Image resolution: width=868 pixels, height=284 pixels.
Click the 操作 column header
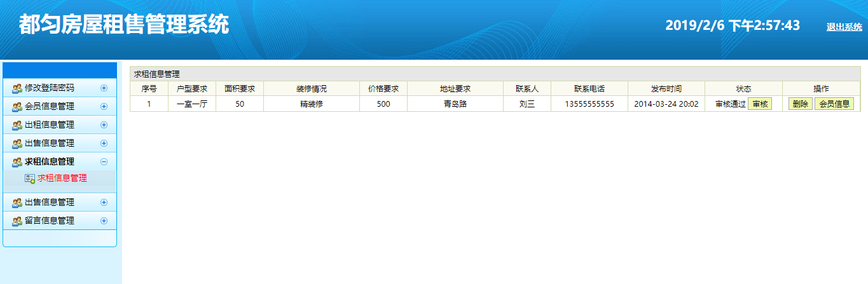[822, 88]
